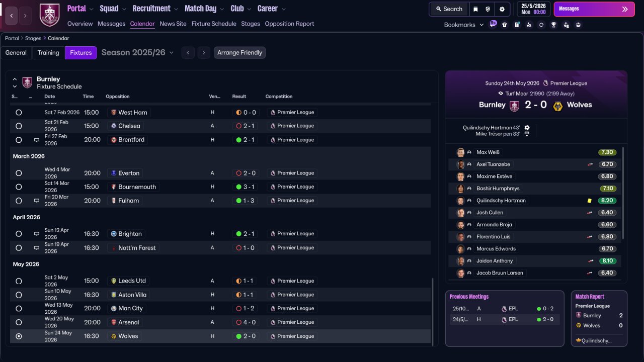644x362 pixels.
Task: Switch to the Overview tab
Action: click(80, 24)
